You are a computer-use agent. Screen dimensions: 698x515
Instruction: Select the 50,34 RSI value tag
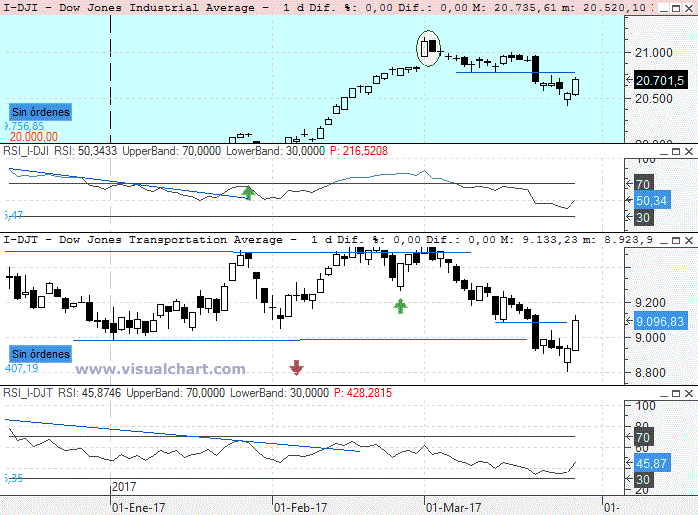(652, 201)
